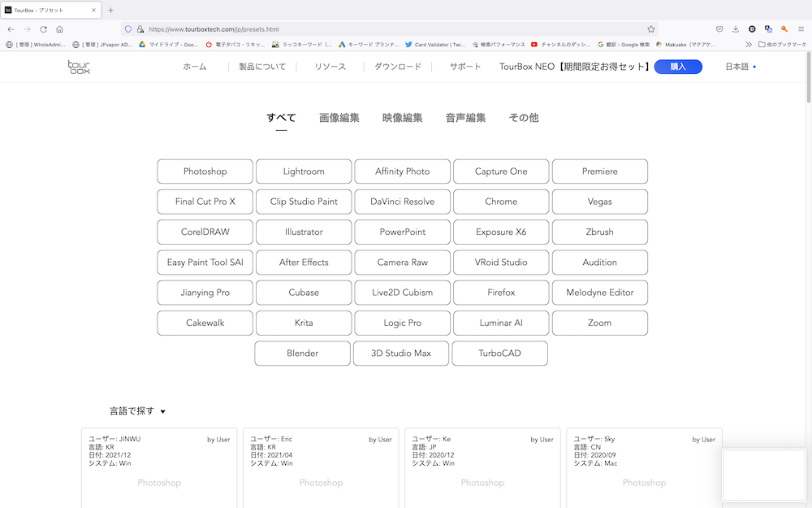Expand the 言語で探す language filter dropdown
Viewport: 812px width, 508px height.
click(137, 411)
